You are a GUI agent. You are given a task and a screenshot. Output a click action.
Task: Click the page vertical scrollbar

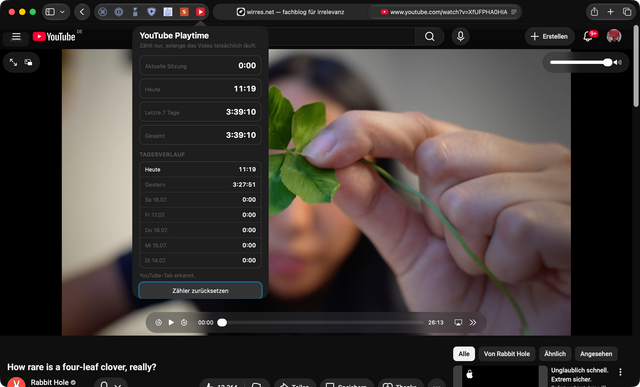[636, 65]
